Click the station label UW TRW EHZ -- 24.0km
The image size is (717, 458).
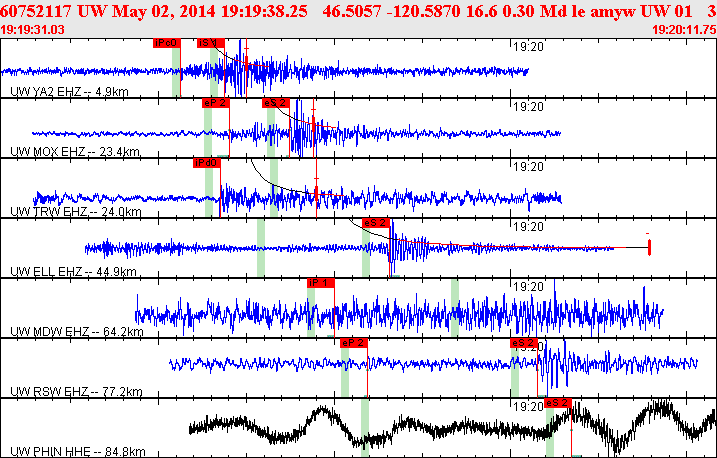[x=76, y=211]
